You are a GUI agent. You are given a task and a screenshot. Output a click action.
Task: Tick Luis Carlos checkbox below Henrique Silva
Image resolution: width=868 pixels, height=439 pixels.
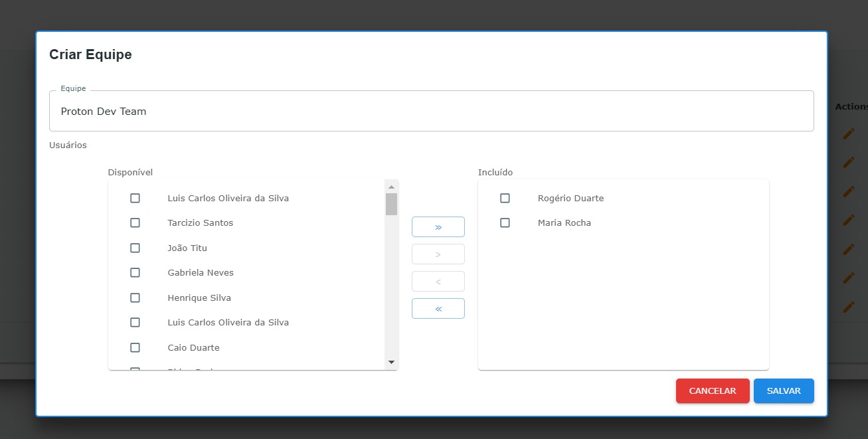coord(135,323)
